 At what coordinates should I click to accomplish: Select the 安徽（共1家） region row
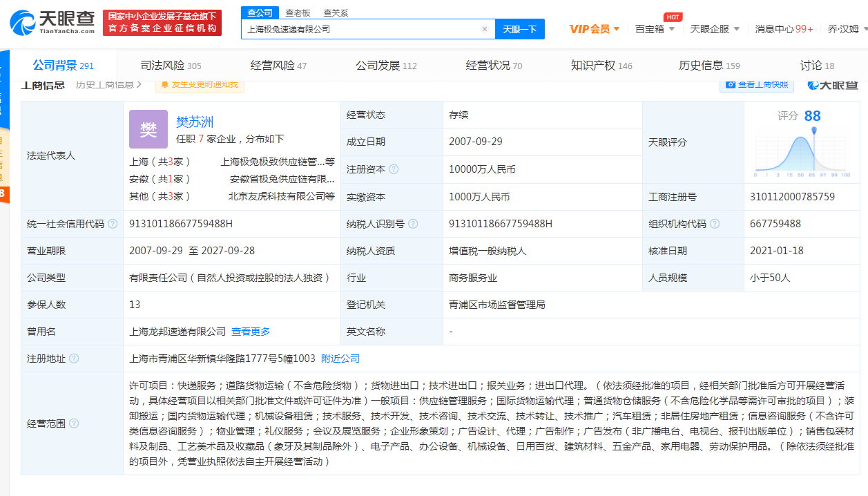(160, 179)
